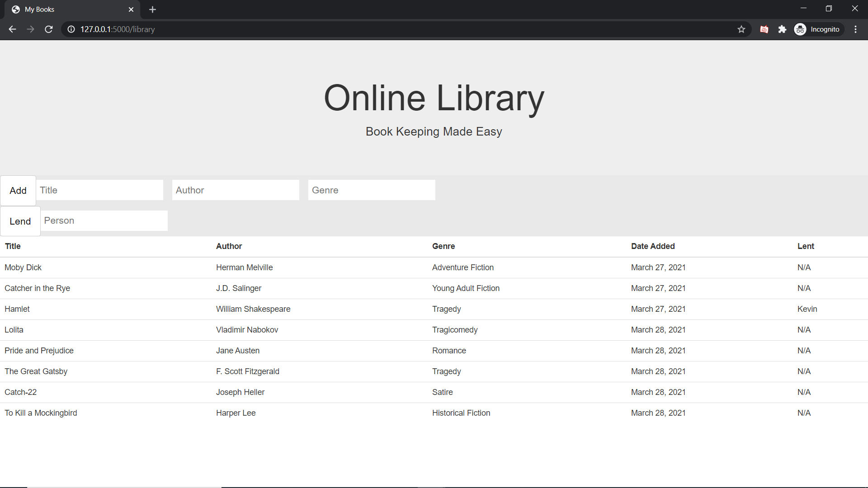This screenshot has height=488, width=868.
Task: Click the Person input field
Action: coord(104,221)
